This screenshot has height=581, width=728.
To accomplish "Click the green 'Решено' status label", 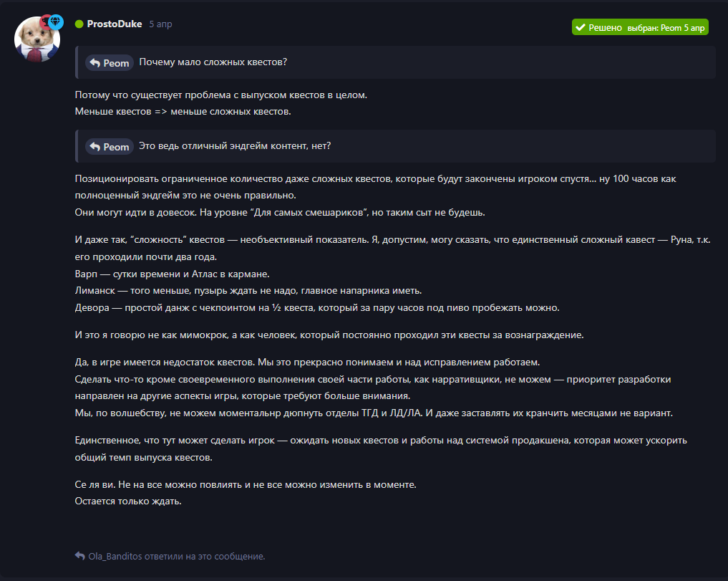I will 605,27.
